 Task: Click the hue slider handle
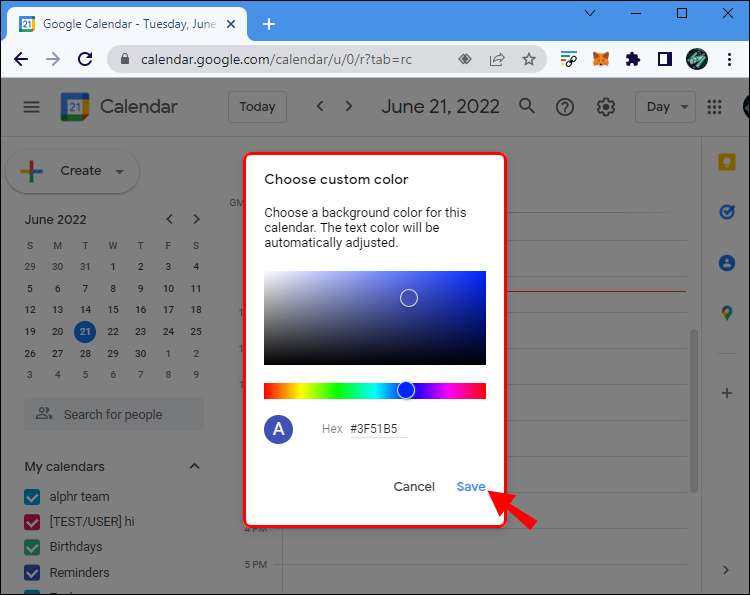click(x=406, y=390)
